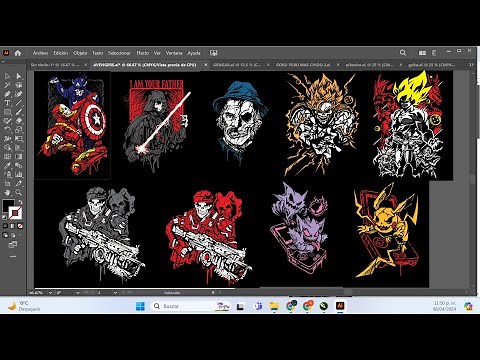The width and height of the screenshot is (480, 360).
Task: Select the Type tool
Action: coord(7,103)
